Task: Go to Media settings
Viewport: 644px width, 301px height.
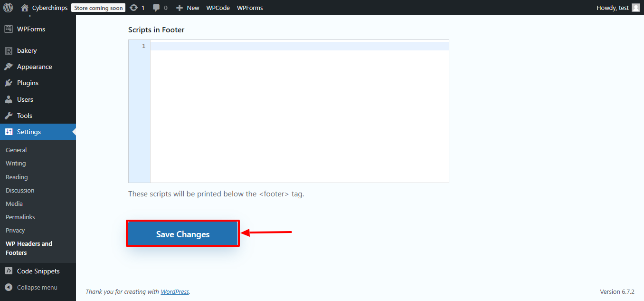Action: coord(14,204)
